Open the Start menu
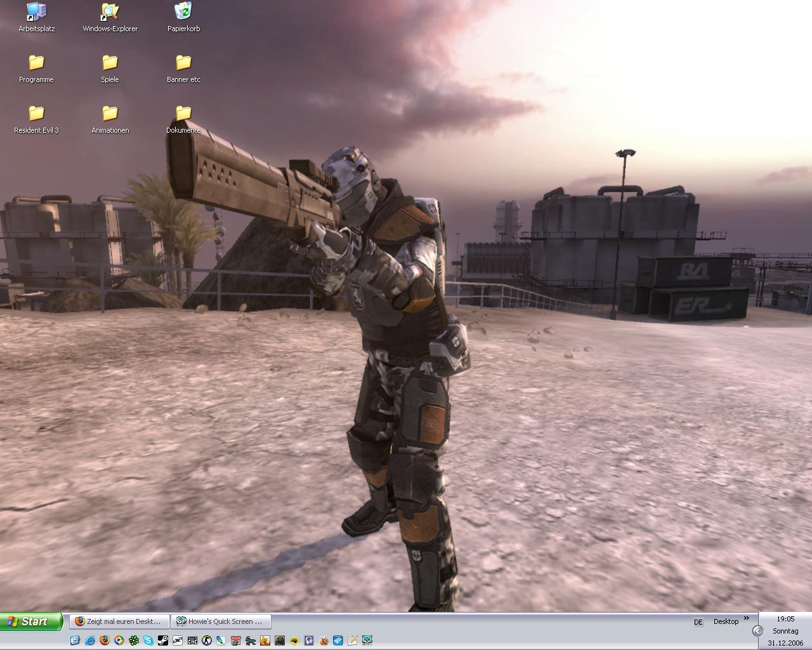This screenshot has width=812, height=650. pyautogui.click(x=31, y=621)
